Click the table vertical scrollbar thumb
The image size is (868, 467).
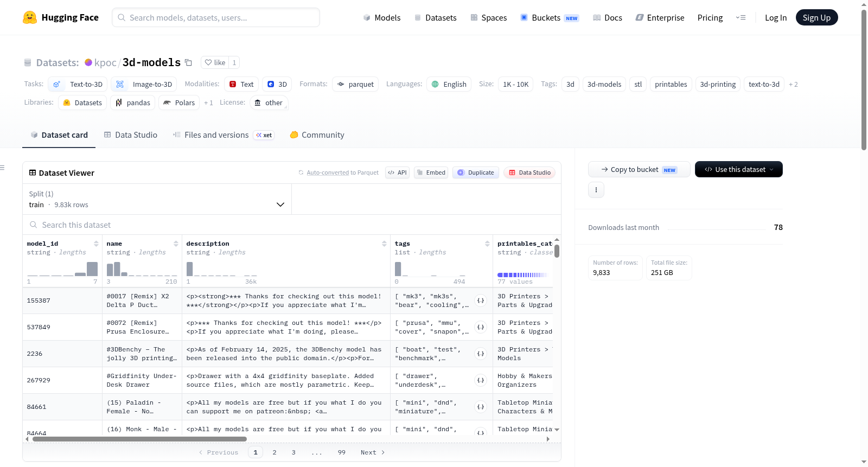pyautogui.click(x=557, y=251)
